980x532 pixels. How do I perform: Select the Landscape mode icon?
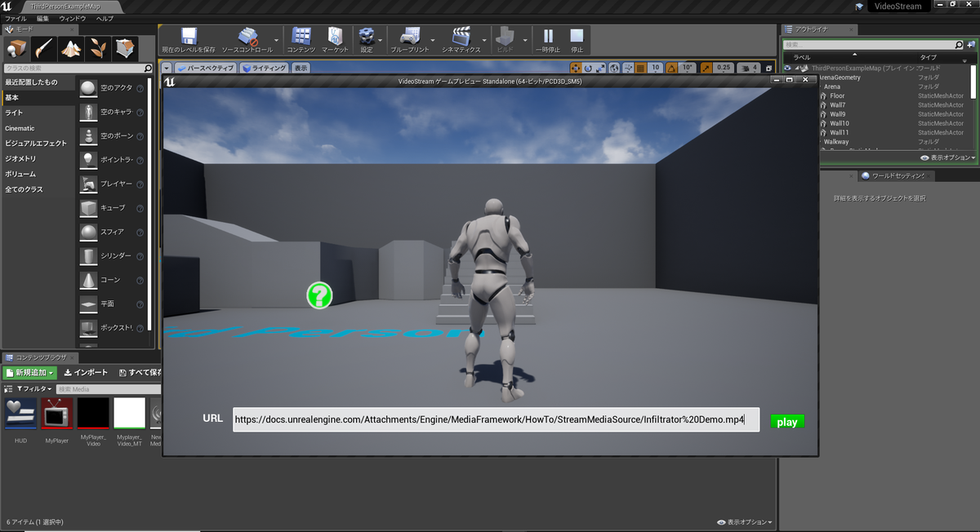coord(71,48)
